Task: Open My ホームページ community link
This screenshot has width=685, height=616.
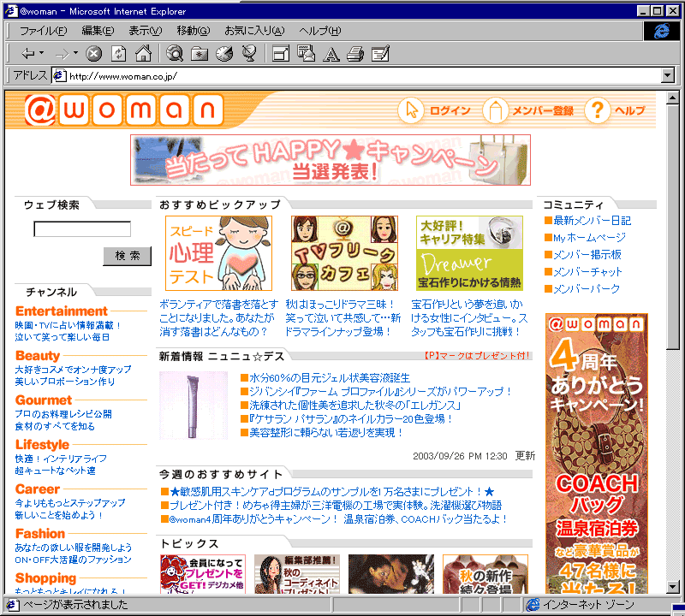Action: pyautogui.click(x=589, y=238)
